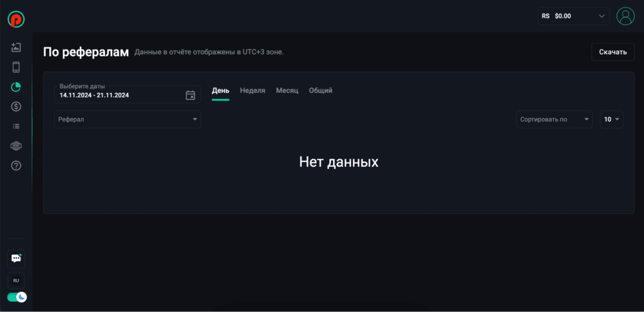Click the list icon in sidebar
644x312 pixels.
(x=16, y=126)
